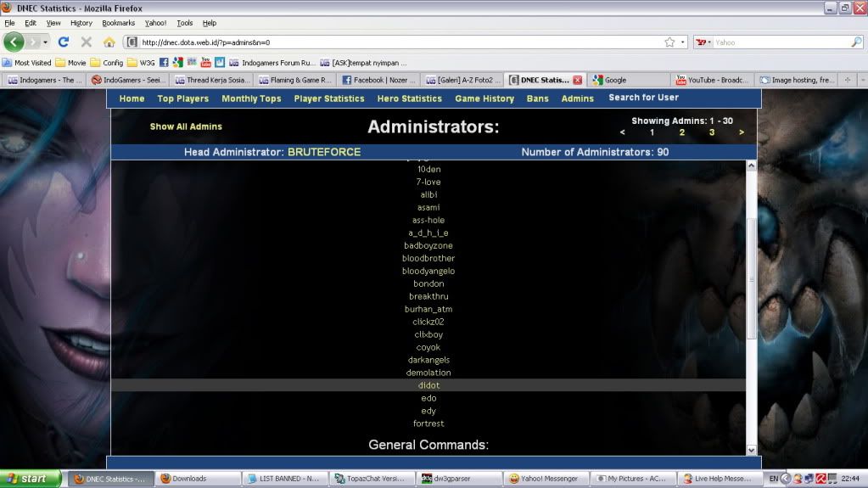Click the Yahoo search input field
Viewport: 868px width, 488px height.
781,42
